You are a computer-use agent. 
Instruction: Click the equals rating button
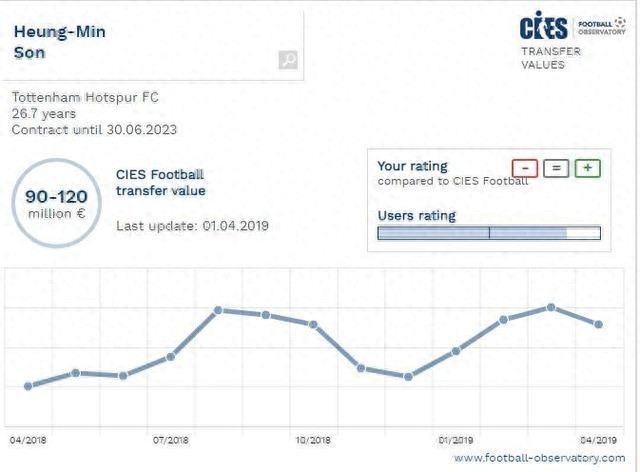(556, 169)
